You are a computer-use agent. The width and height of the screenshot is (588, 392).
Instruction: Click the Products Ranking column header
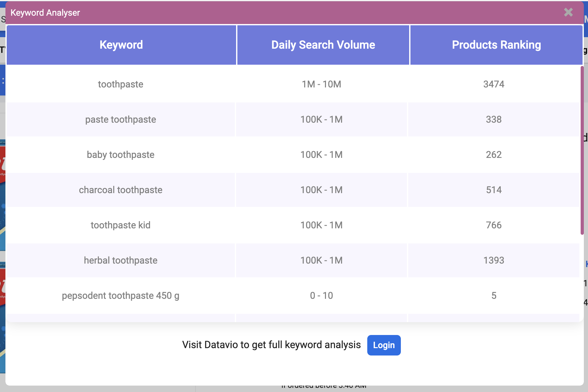(x=496, y=45)
